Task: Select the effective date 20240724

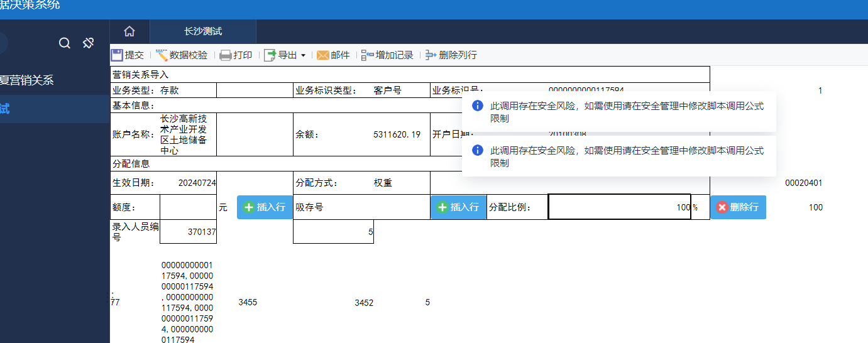Action: click(x=197, y=183)
